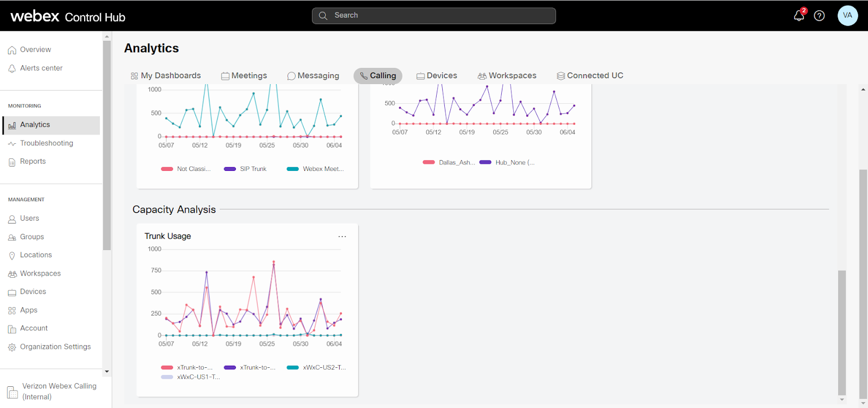This screenshot has width=868, height=408.
Task: Switch to the My Dashboards tab
Action: (165, 76)
